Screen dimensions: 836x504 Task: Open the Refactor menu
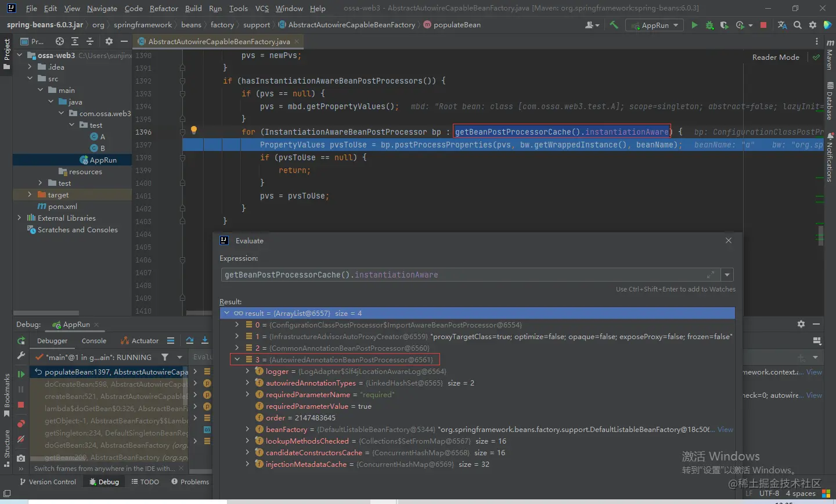coord(164,8)
